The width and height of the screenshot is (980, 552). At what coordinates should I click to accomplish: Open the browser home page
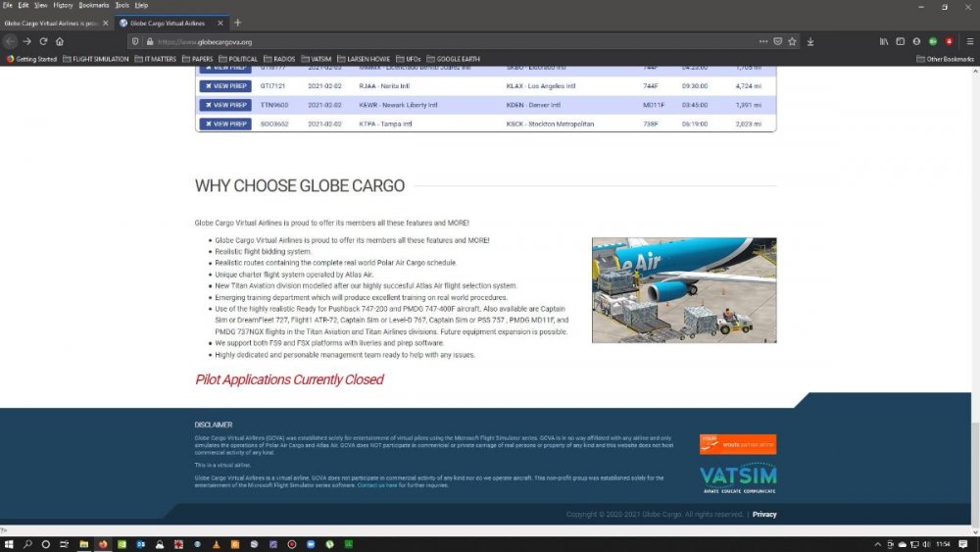click(x=60, y=41)
